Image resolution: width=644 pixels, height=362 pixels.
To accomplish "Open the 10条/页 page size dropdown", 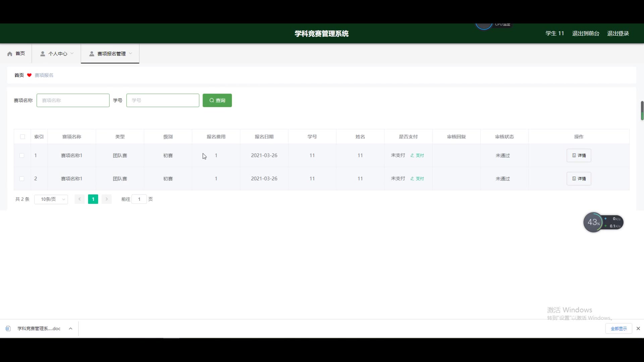I will point(51,199).
